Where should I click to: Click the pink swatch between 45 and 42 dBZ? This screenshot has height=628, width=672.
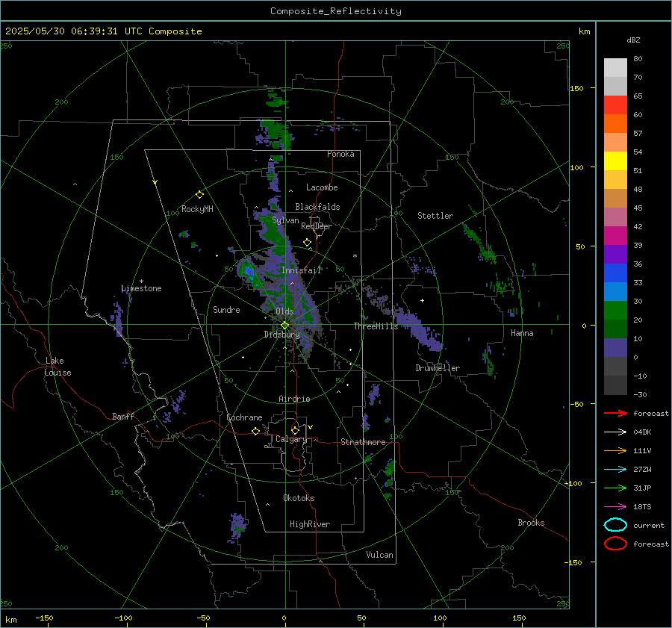[x=615, y=217]
